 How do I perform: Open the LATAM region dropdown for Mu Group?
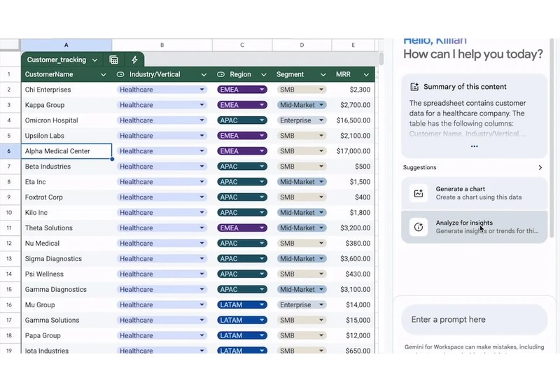click(262, 304)
